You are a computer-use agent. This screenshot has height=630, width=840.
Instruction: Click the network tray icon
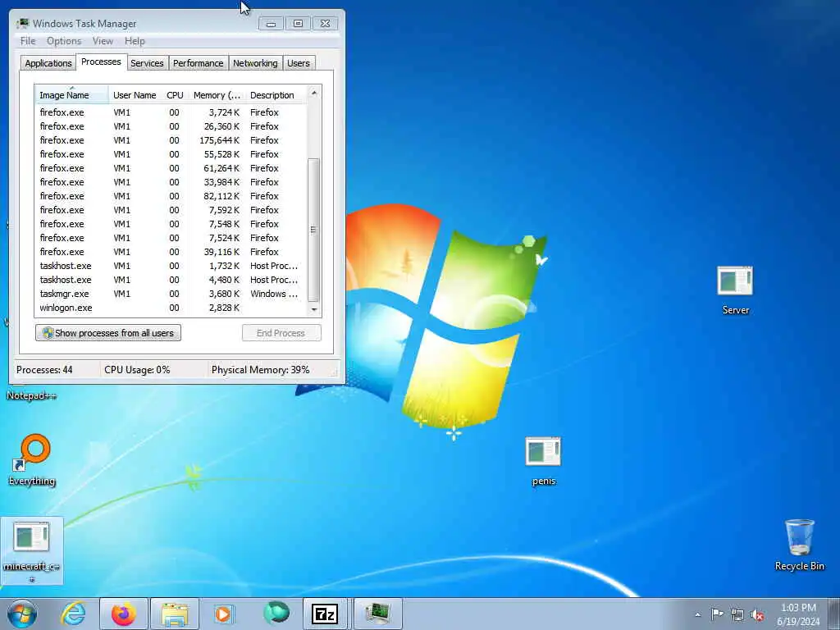coord(737,614)
